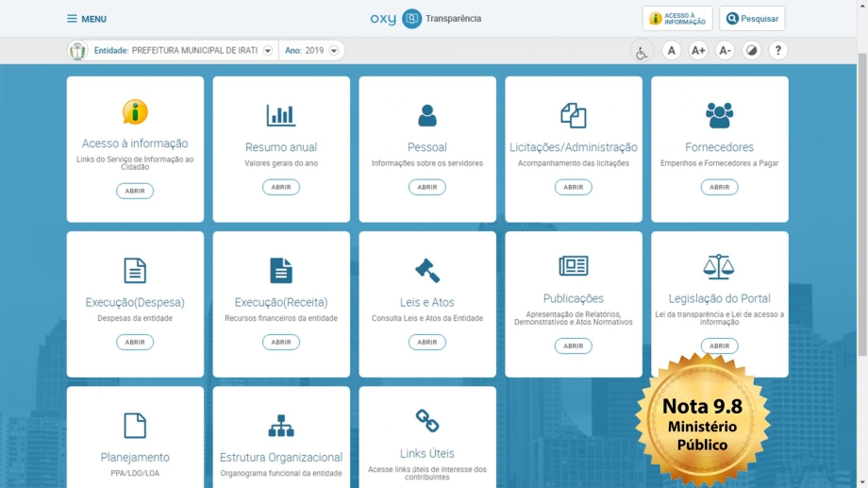Toggle high contrast mode
Viewport: 868px width, 488px height.
[751, 50]
